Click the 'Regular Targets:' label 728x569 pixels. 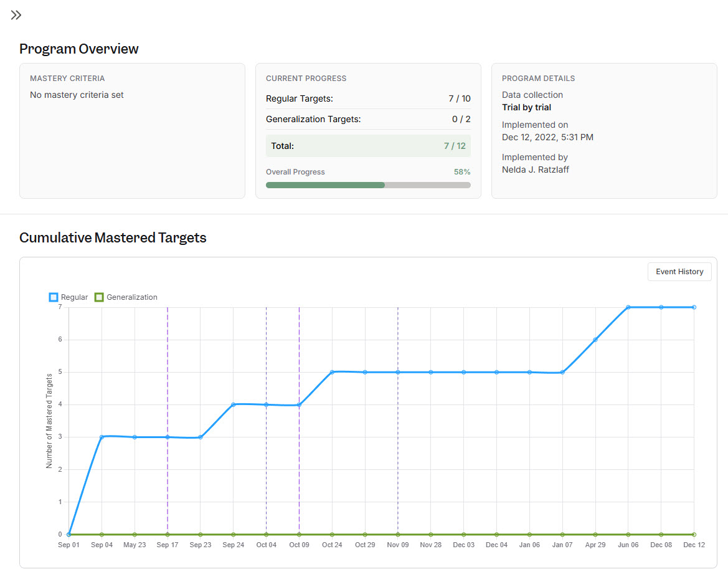coord(300,98)
